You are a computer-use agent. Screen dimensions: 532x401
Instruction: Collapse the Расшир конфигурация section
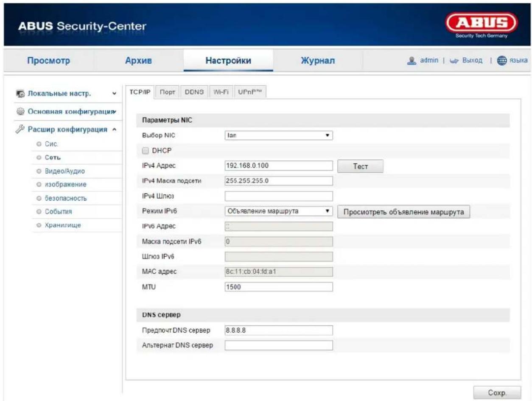pos(114,130)
